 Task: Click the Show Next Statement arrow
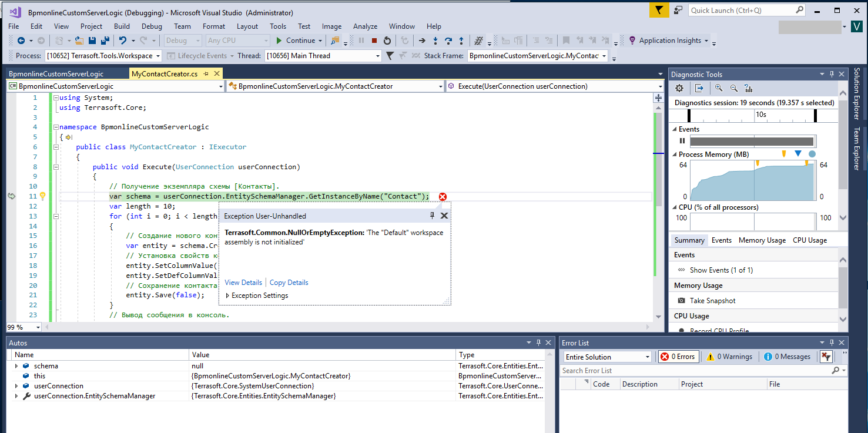(x=422, y=41)
